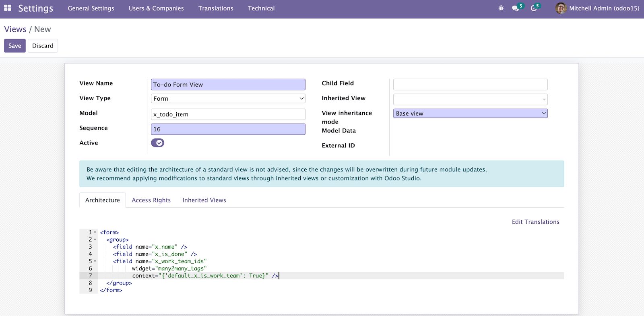The width and height of the screenshot is (644, 316).
Task: Open the Users & Companies menu
Action: click(x=156, y=8)
